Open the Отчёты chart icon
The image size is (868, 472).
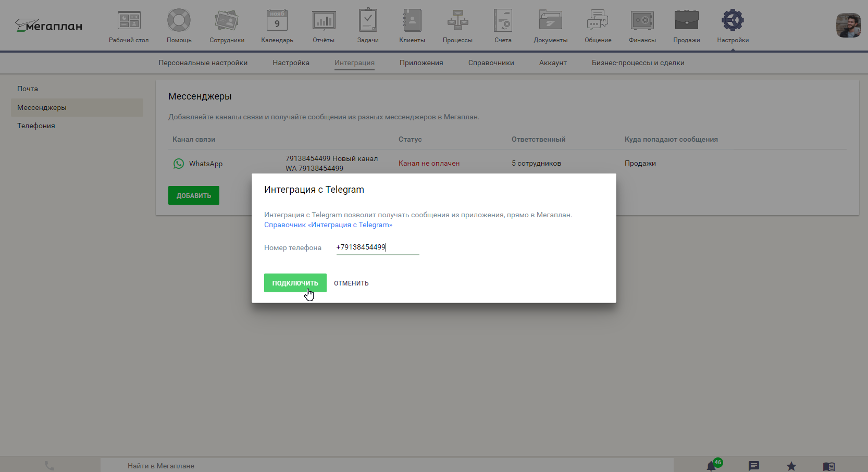click(324, 21)
